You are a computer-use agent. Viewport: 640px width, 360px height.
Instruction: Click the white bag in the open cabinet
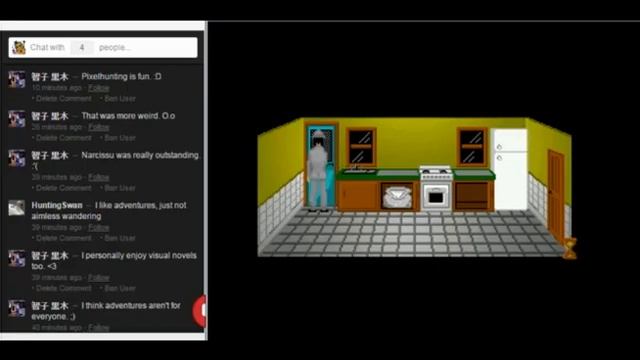[397, 198]
